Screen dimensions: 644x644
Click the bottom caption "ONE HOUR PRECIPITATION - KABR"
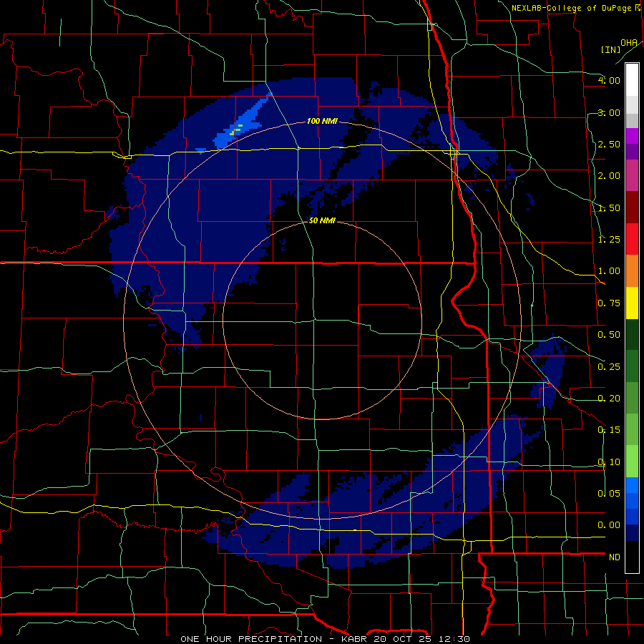click(x=275, y=639)
